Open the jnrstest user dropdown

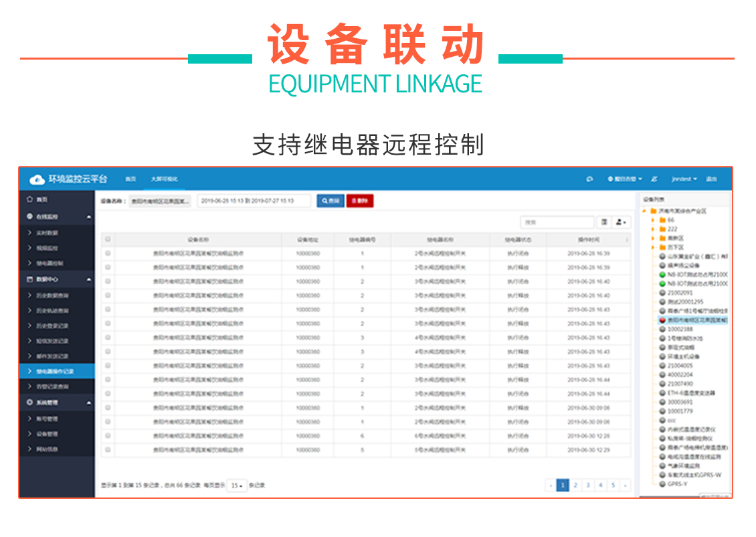[x=684, y=179]
